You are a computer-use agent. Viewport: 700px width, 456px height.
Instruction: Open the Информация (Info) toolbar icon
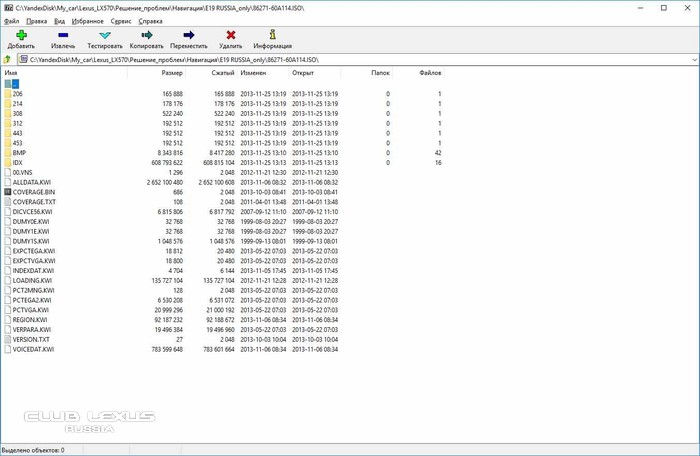(x=273, y=36)
